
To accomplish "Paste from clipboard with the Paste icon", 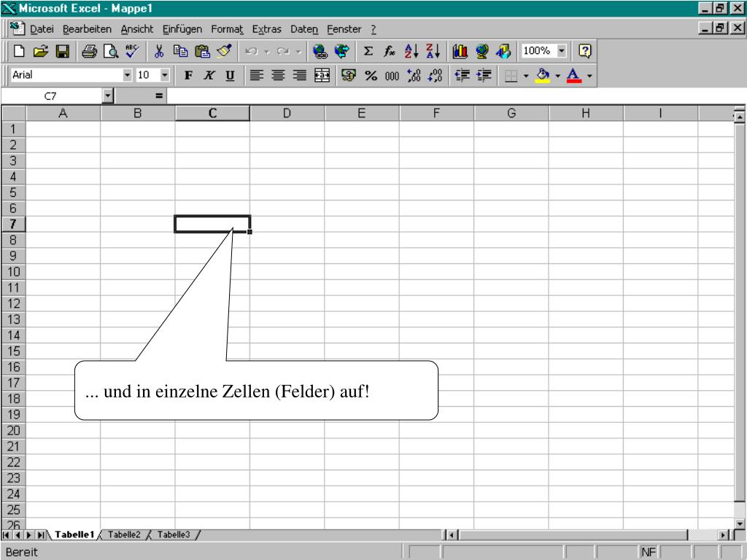I will click(x=203, y=51).
